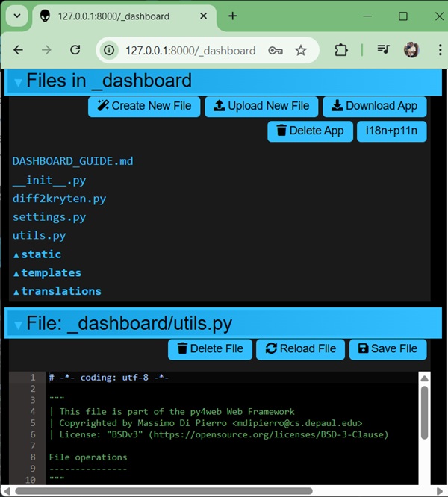Open the browser extensions puzzle icon
Screen dimensions: 448x497
[x=341, y=50]
